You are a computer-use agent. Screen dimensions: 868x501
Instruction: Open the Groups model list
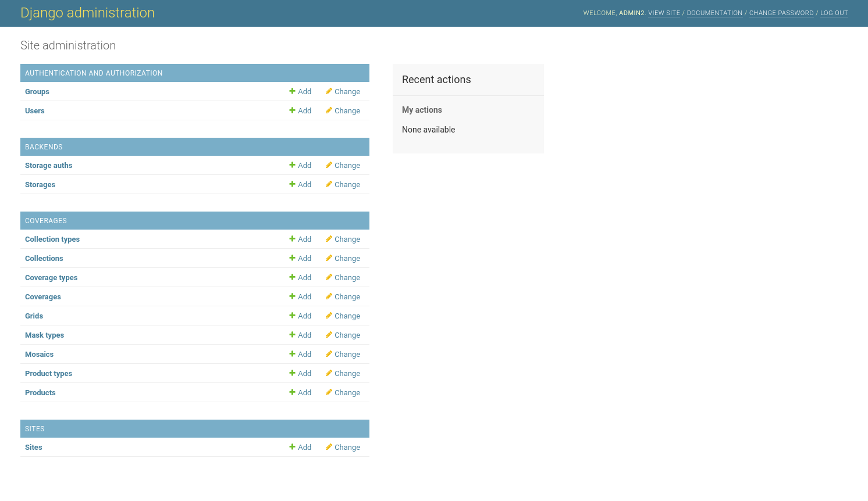(37, 92)
